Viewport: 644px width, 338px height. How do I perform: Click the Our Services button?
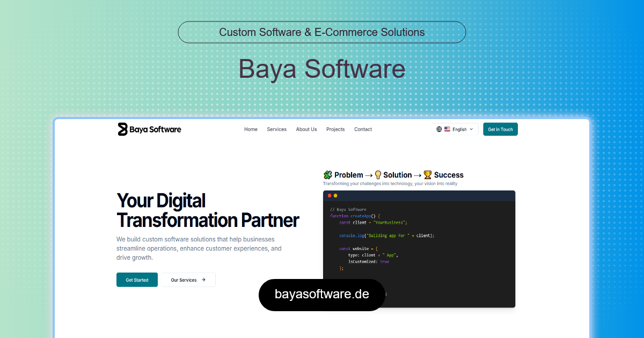coord(188,280)
